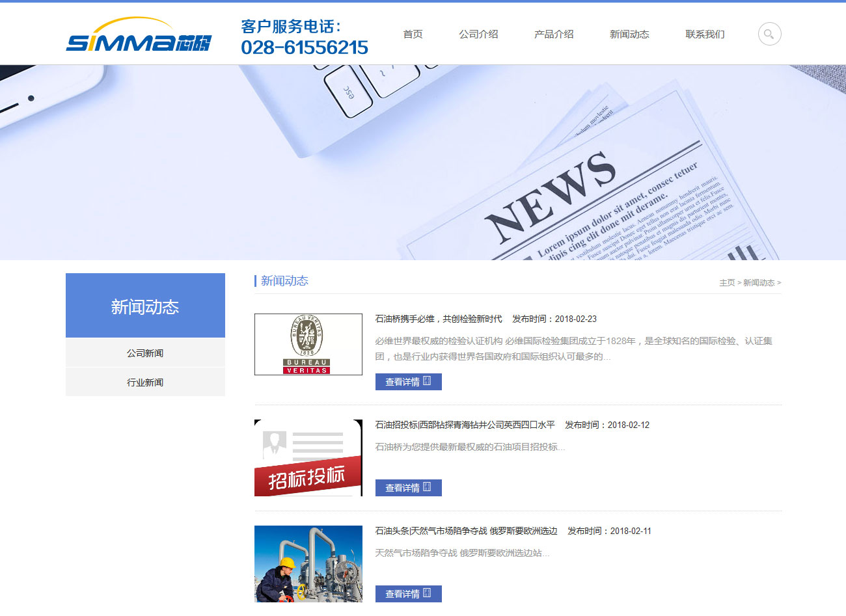Open the 首页 navigation menu item

[413, 34]
